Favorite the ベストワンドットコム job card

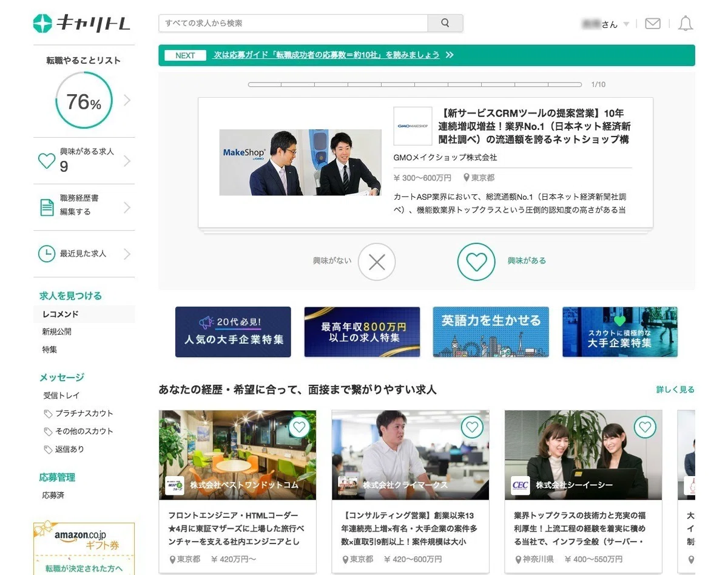298,427
